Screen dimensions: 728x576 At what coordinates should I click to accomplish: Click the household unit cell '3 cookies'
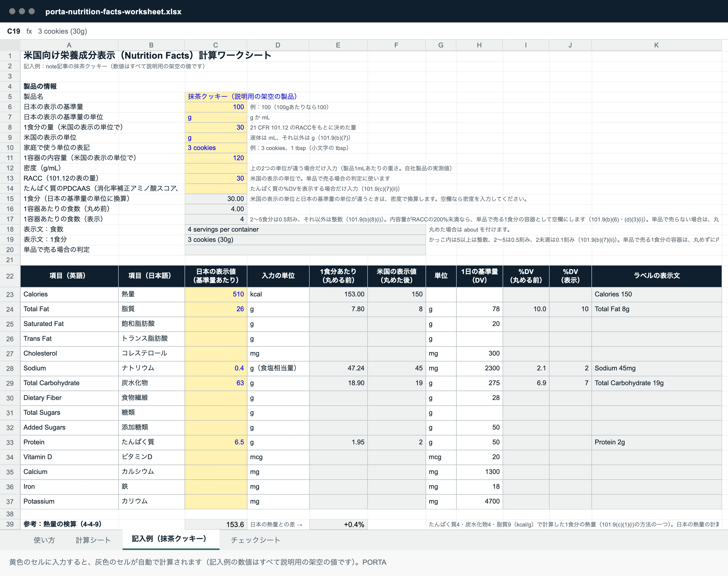216,148
